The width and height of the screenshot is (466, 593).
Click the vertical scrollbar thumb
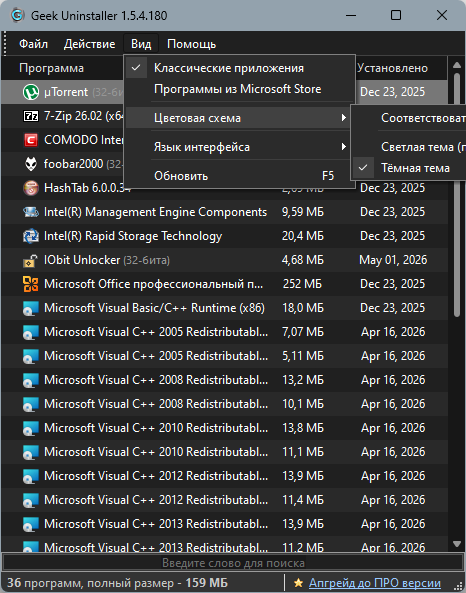point(457,195)
